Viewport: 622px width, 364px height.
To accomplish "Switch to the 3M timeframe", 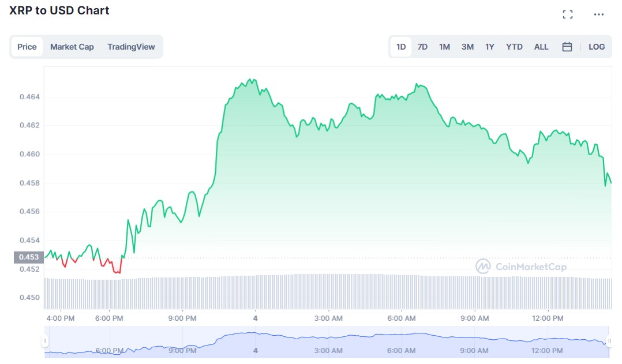I will (466, 47).
